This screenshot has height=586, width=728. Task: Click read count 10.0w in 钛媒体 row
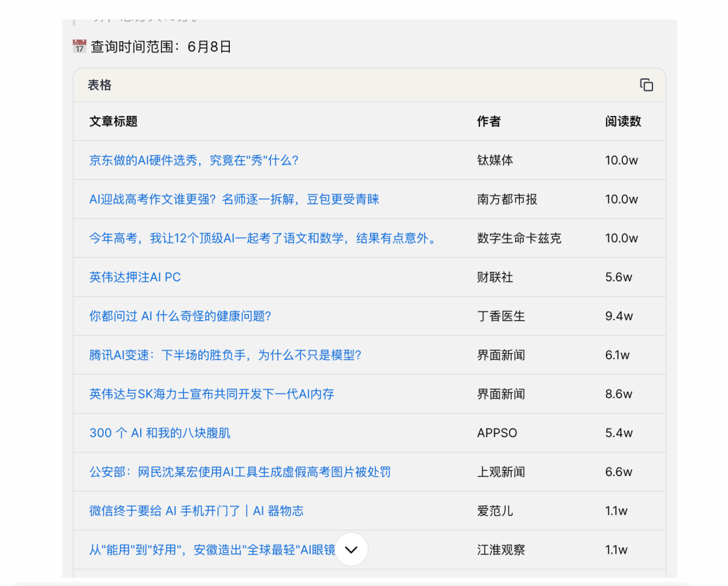click(621, 160)
